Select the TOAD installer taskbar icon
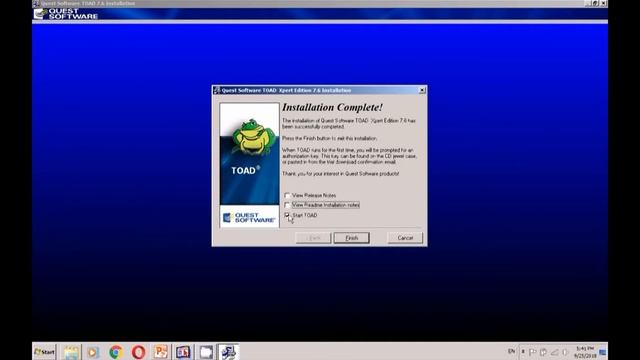640x360 pixels. [228, 352]
